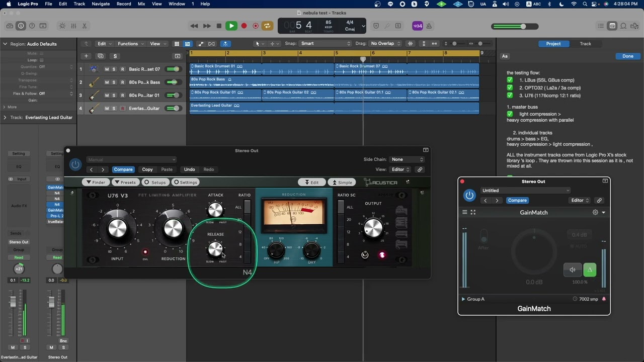The height and width of the screenshot is (362, 644).
Task: Click the U76 RELEASE knob
Action: (x=215, y=248)
